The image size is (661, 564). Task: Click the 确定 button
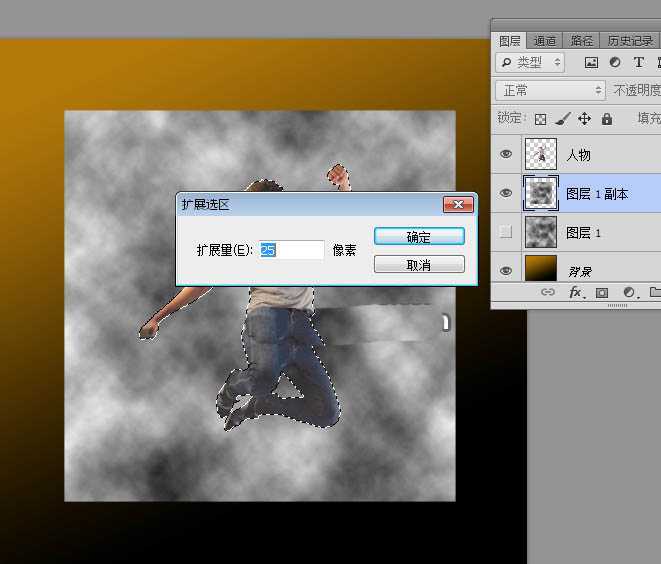[419, 237]
